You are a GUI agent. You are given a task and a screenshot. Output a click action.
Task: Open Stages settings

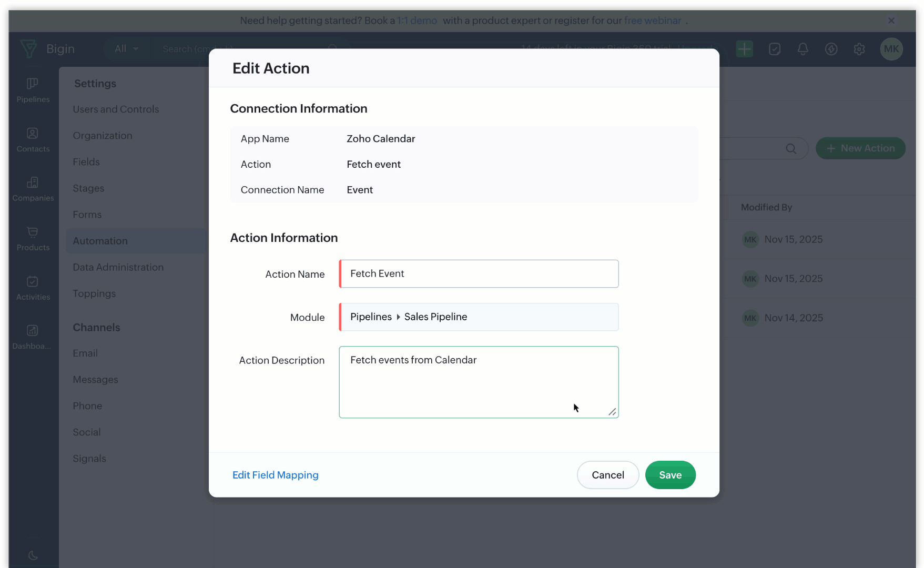[88, 188]
